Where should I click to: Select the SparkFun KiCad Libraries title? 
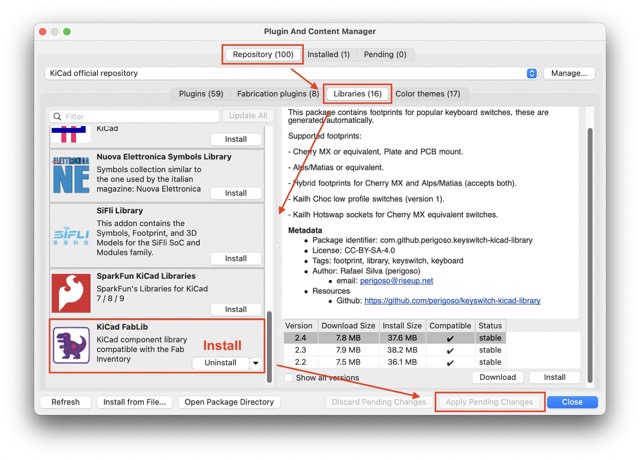pyautogui.click(x=146, y=276)
